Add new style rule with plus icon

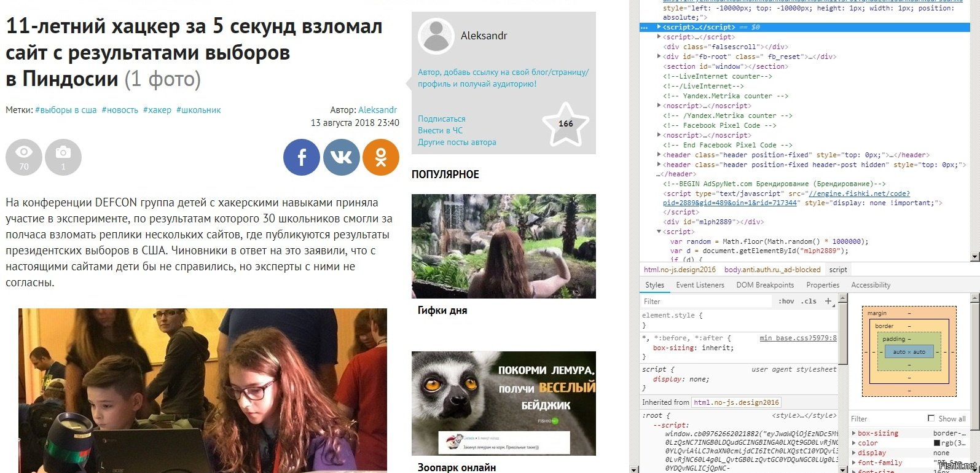pyautogui.click(x=828, y=301)
